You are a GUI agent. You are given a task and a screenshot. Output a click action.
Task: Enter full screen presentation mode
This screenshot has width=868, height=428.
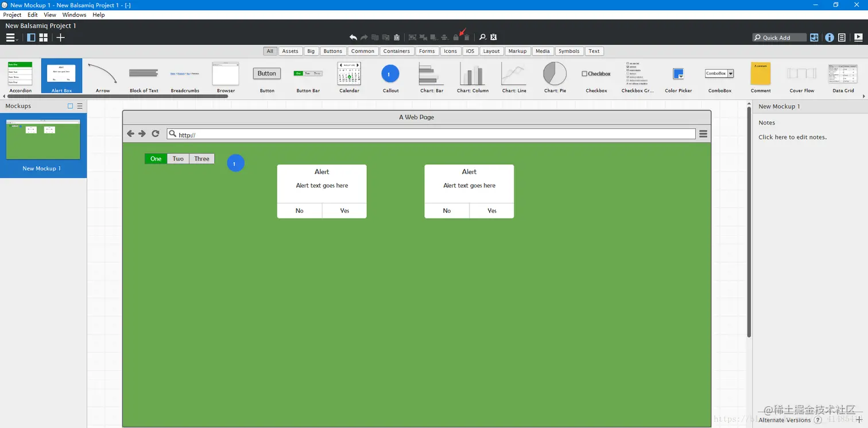(x=858, y=37)
